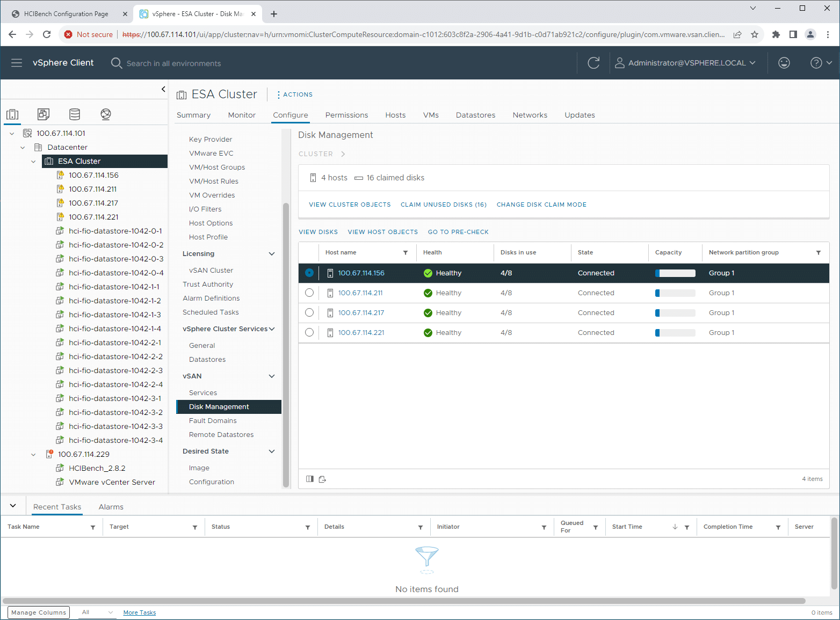Screen dimensions: 840x620
Task: Switch to Storage inventory view
Action: tap(75, 114)
